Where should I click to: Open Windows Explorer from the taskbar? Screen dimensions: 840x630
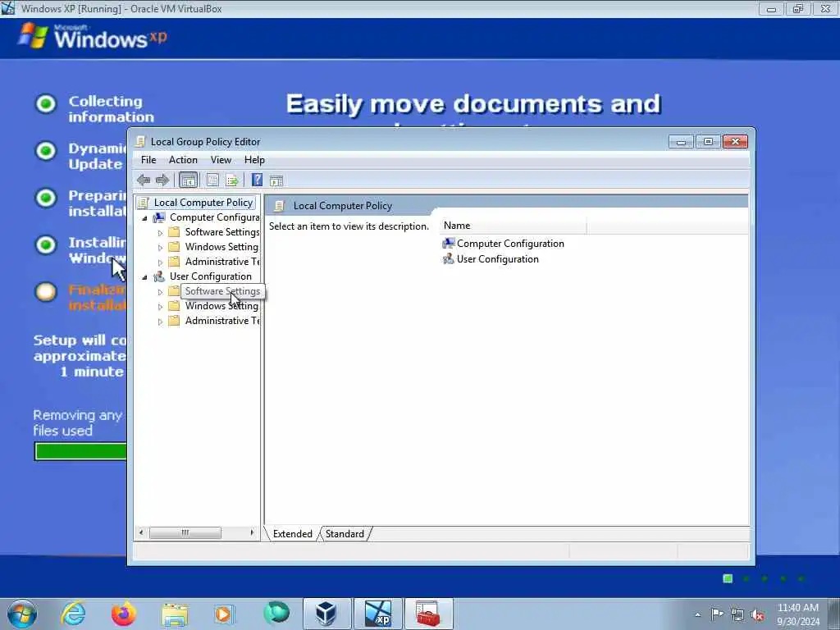(x=175, y=614)
